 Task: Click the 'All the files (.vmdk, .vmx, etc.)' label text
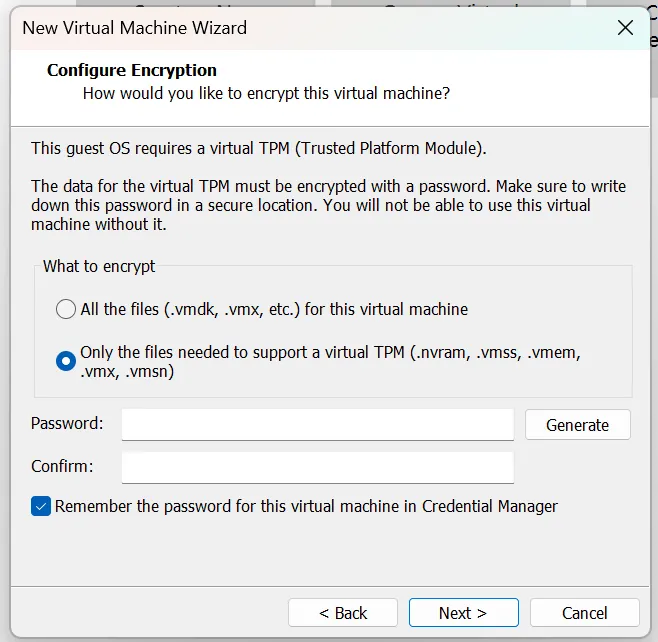[x=274, y=309]
